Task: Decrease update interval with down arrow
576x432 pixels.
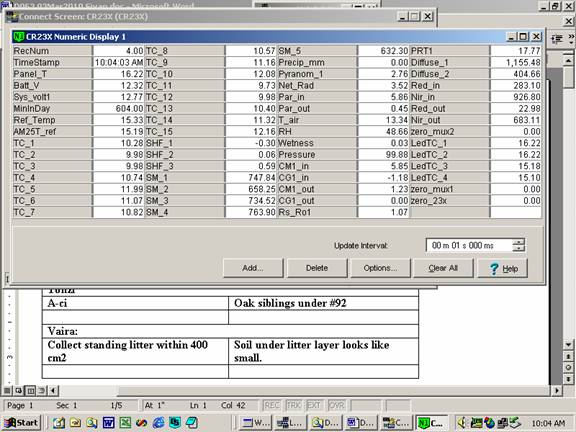Action: [x=519, y=248]
